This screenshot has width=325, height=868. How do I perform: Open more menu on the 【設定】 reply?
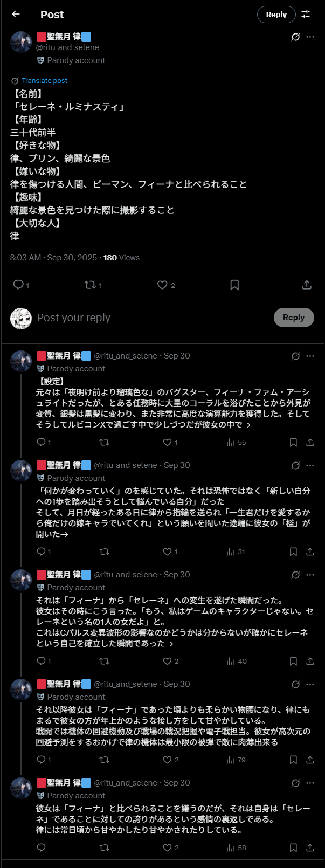click(310, 356)
